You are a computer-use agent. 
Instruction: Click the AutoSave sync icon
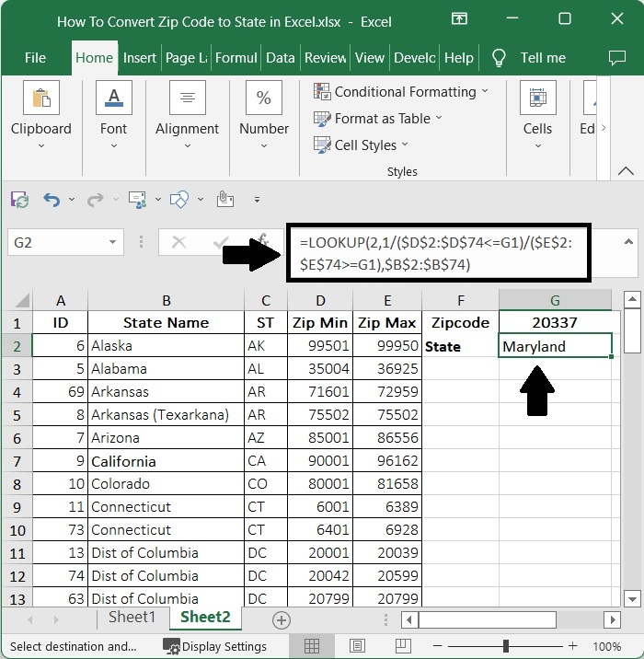coord(18,199)
